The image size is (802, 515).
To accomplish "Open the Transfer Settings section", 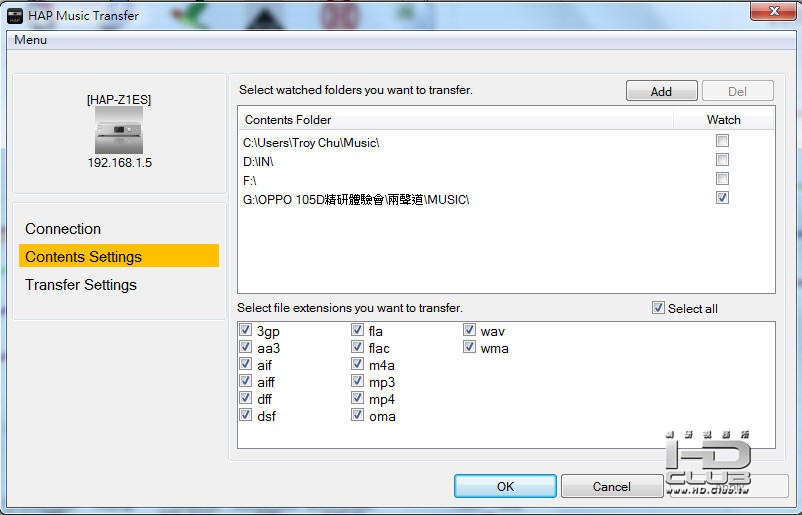I will click(x=81, y=284).
